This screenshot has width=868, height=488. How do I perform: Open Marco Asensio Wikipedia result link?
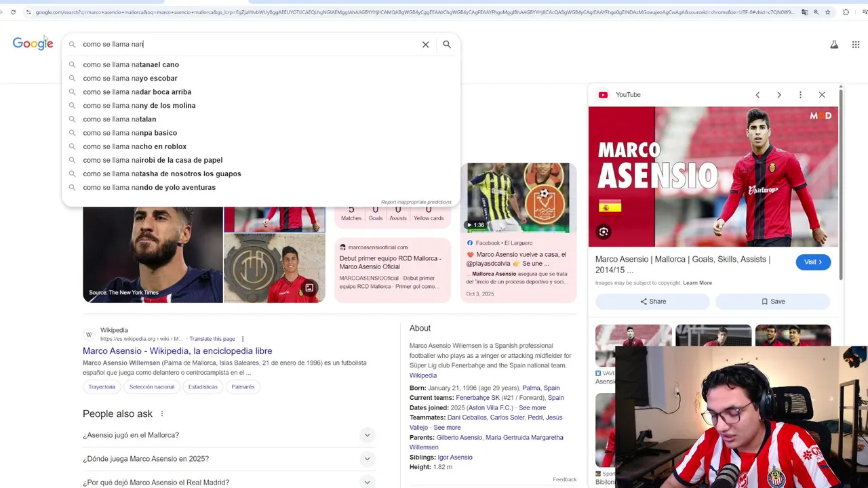coord(177,351)
